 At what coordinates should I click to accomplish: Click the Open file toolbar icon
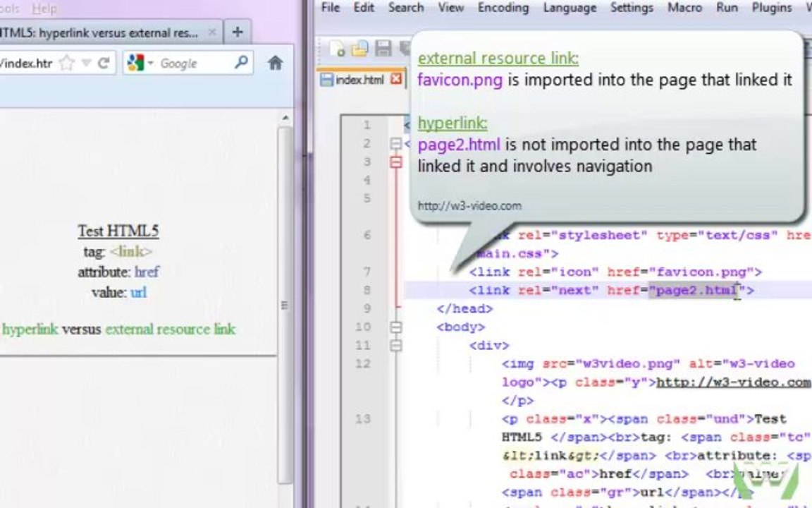(359, 49)
